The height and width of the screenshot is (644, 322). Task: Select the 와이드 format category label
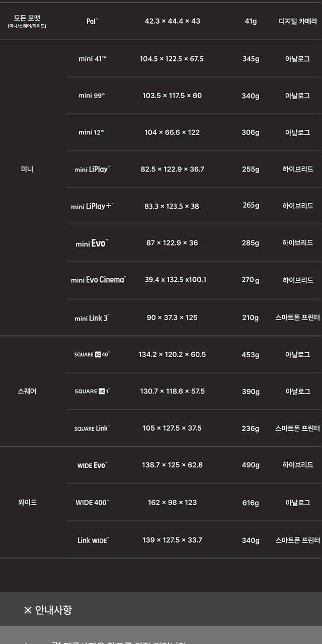tap(27, 503)
